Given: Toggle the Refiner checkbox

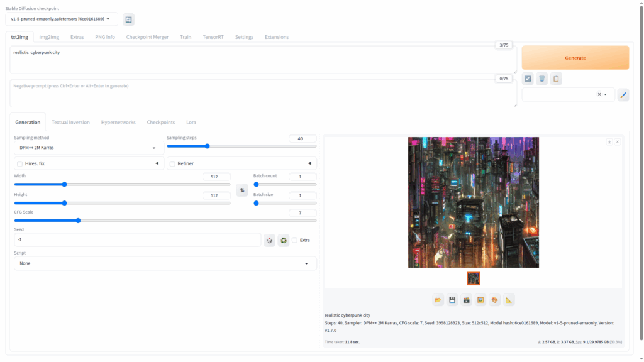Looking at the screenshot, I should click(172, 163).
